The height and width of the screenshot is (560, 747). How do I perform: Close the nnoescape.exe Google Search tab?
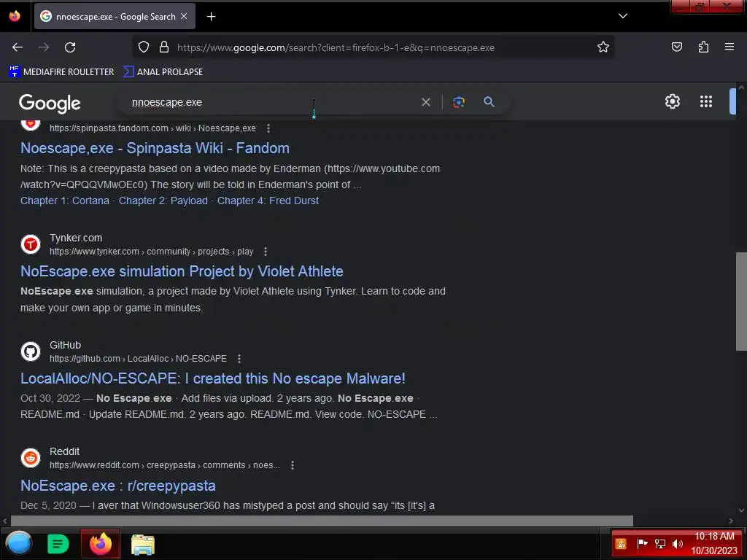[x=184, y=16]
